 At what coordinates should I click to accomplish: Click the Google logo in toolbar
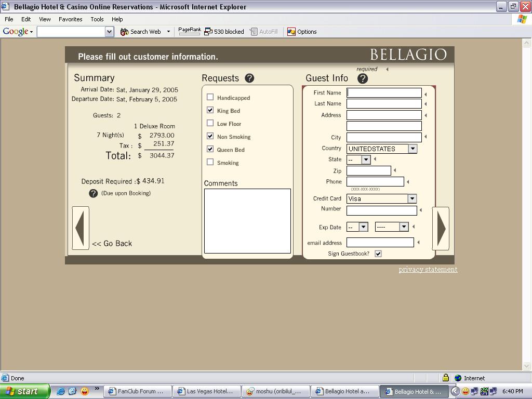(x=15, y=32)
